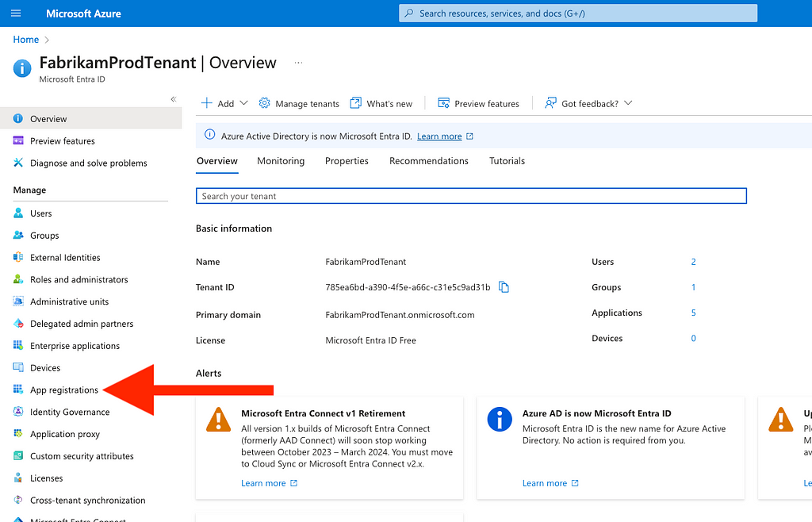Switch to the Properties tab
This screenshot has width=812, height=522.
point(347,161)
